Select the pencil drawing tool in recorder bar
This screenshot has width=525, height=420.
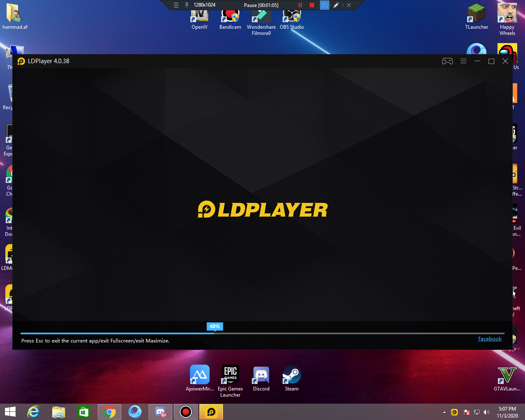pos(336,5)
